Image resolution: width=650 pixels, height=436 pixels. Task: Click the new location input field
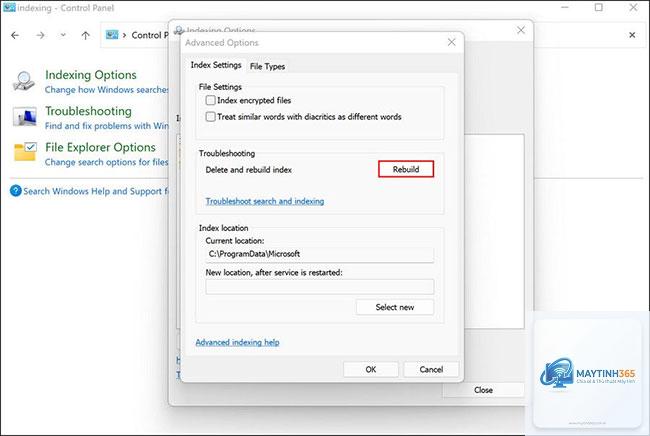click(x=320, y=286)
